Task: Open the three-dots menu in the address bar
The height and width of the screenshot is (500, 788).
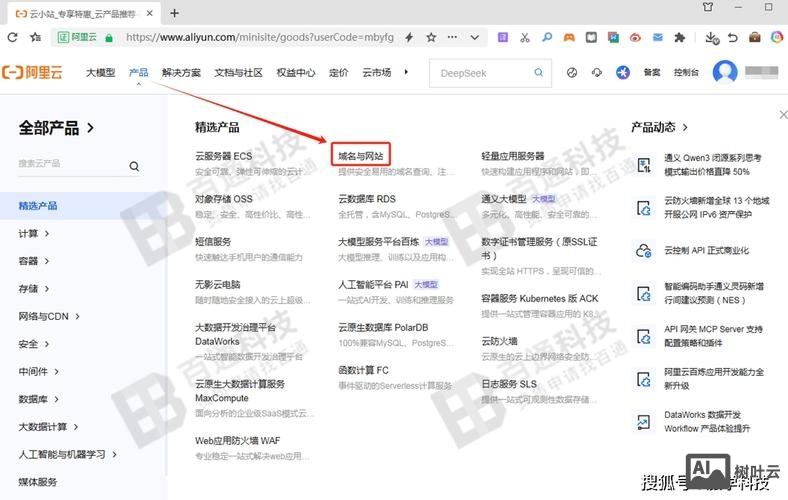Action: [452, 37]
